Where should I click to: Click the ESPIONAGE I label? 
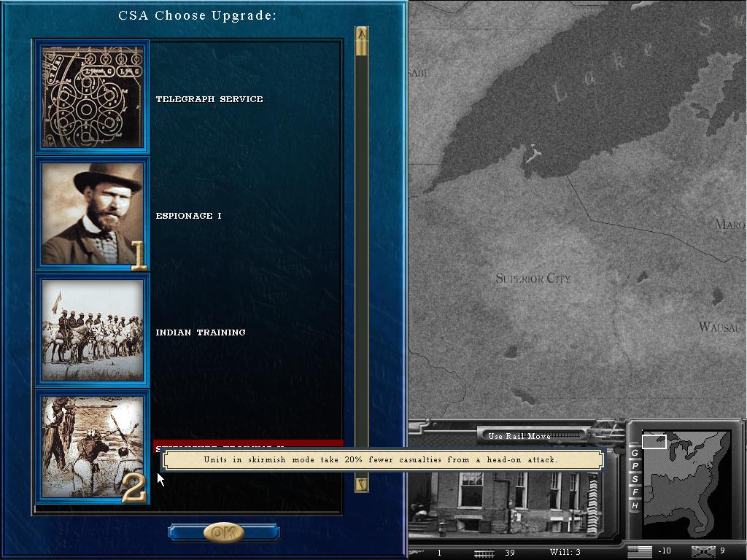pos(189,216)
